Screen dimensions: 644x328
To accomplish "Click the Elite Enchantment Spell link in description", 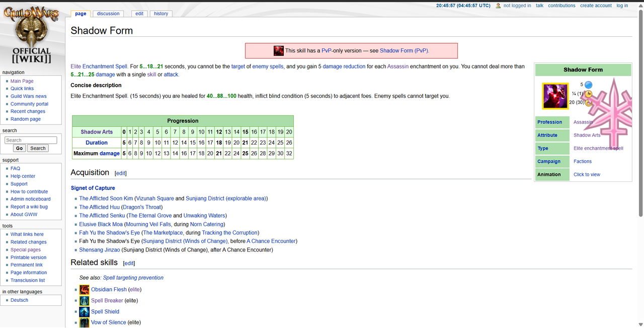I will pos(99,67).
